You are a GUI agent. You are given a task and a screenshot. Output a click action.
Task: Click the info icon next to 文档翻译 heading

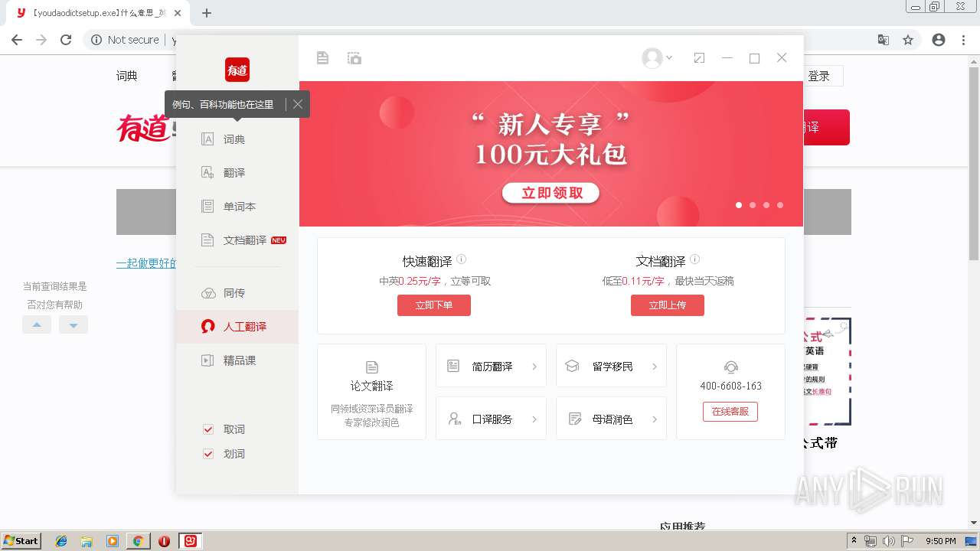695,259
